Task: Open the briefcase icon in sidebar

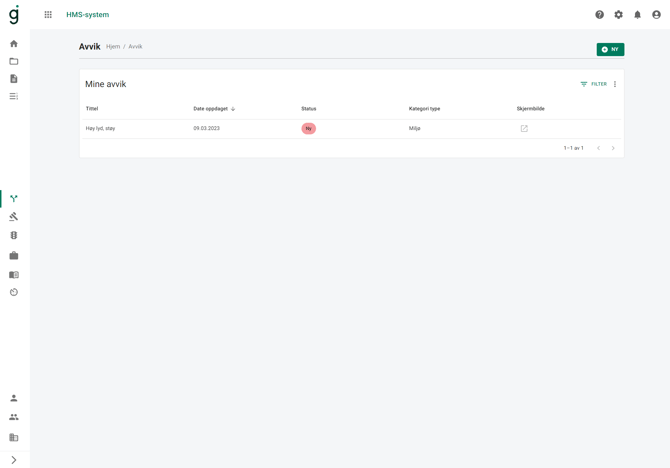Action: tap(14, 256)
